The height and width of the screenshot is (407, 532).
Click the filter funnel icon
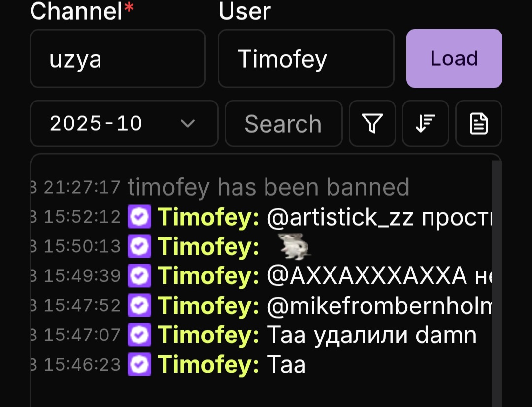pos(372,124)
